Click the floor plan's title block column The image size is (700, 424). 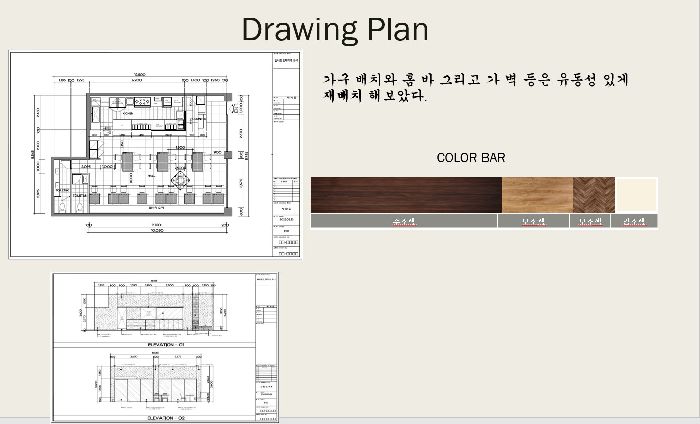(286, 154)
